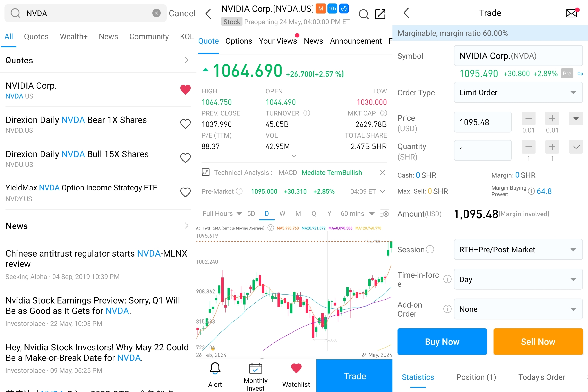This screenshot has width=588, height=392.
Task: Show Pre-Market info tooltip
Action: coord(239,191)
